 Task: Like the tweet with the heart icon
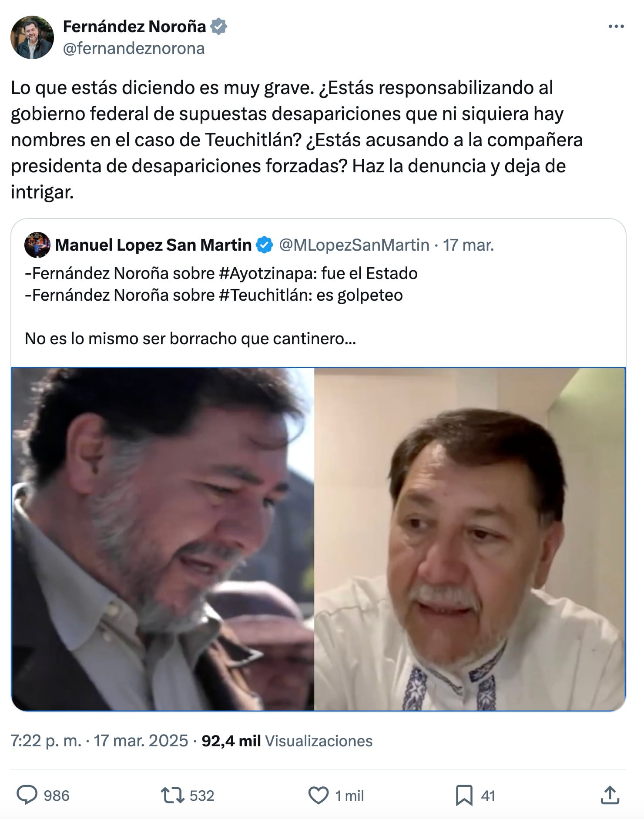pyautogui.click(x=319, y=795)
